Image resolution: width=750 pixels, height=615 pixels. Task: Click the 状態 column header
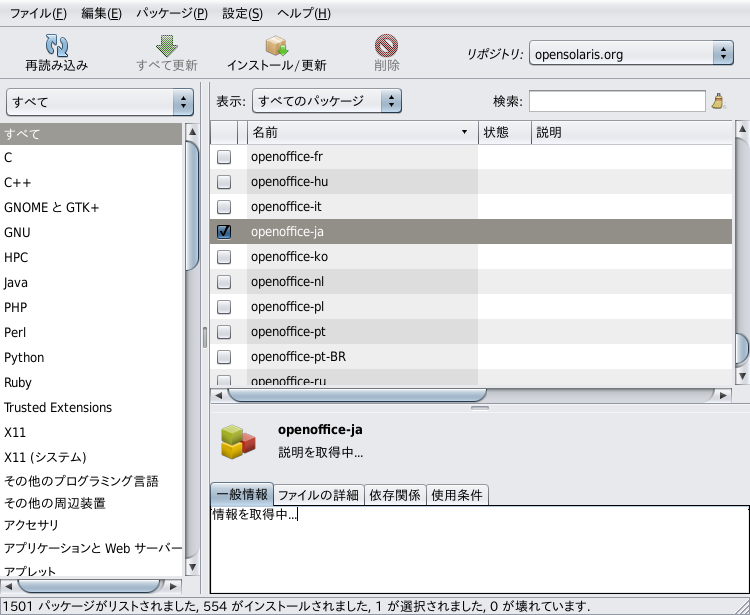pos(505,132)
